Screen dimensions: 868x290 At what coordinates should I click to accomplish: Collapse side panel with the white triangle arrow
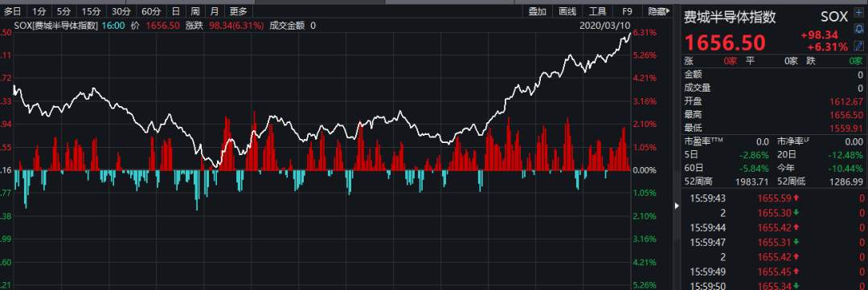coord(677,206)
